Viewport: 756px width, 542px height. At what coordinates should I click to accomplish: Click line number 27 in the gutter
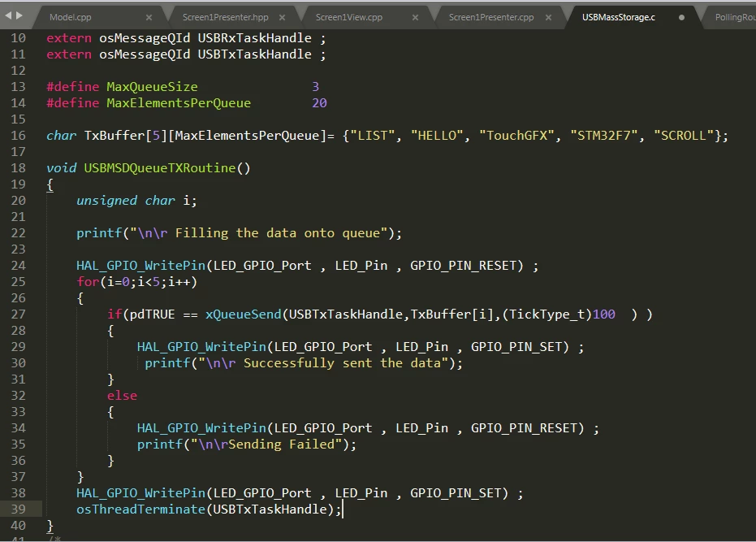19,314
